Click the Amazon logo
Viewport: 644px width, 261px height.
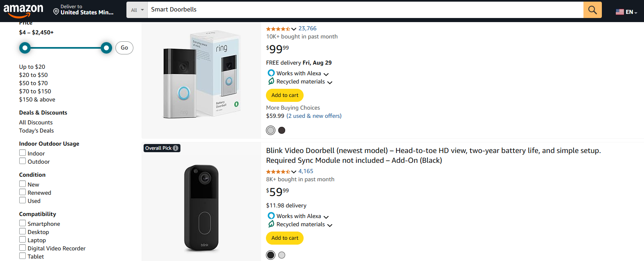tap(24, 10)
